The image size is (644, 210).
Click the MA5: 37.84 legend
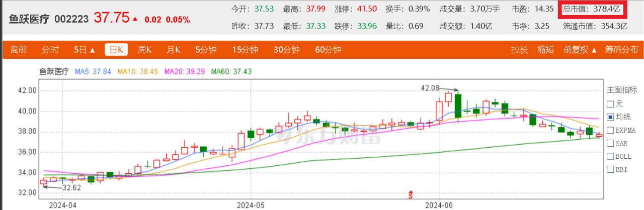click(x=93, y=71)
